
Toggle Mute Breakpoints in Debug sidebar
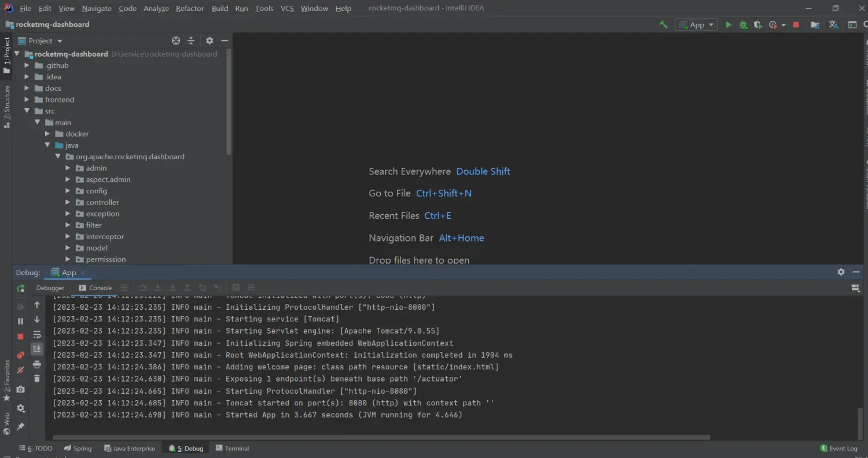(x=21, y=370)
